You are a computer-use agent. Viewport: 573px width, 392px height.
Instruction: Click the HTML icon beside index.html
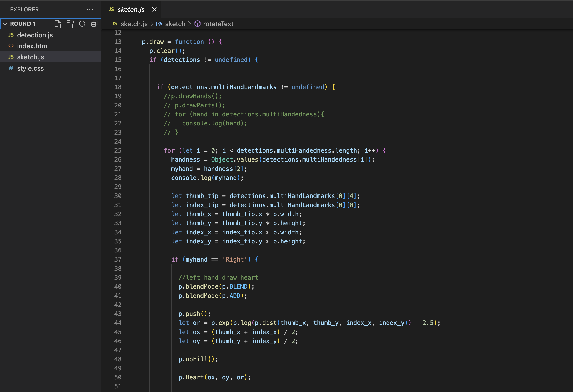click(x=11, y=46)
